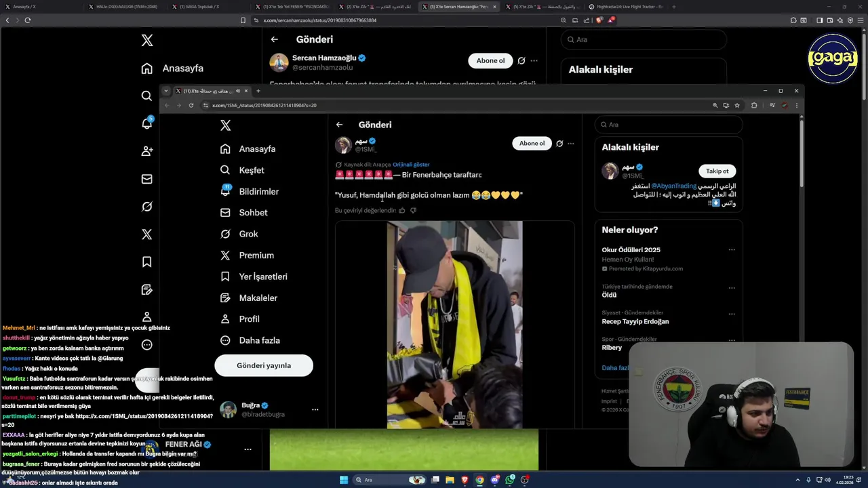Image resolution: width=868 pixels, height=488 pixels.
Task: Click the Ara search field in front window
Action: [669, 125]
